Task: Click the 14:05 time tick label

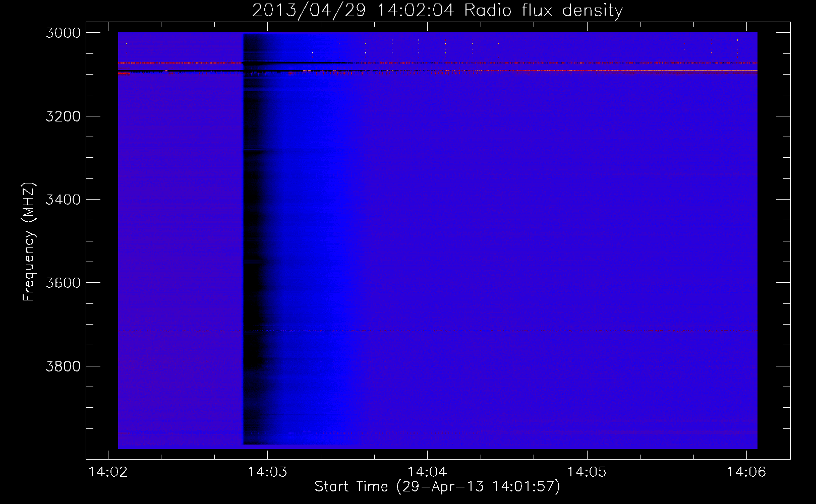Action: coord(587,472)
